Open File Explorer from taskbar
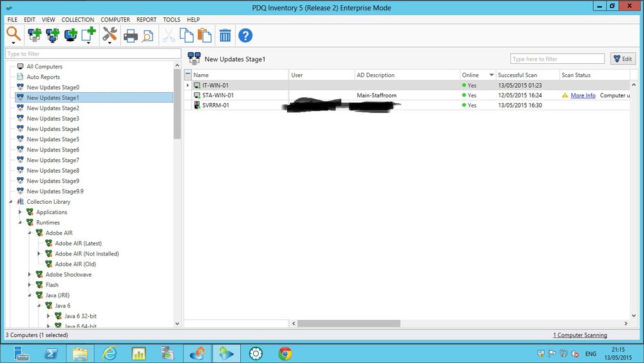The image size is (644, 363). (x=80, y=353)
